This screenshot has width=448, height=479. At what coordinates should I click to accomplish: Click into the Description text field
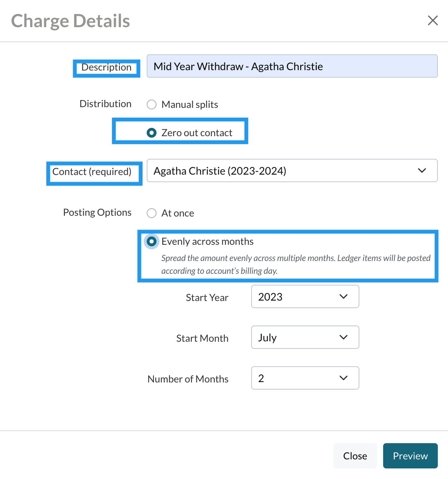(x=292, y=66)
